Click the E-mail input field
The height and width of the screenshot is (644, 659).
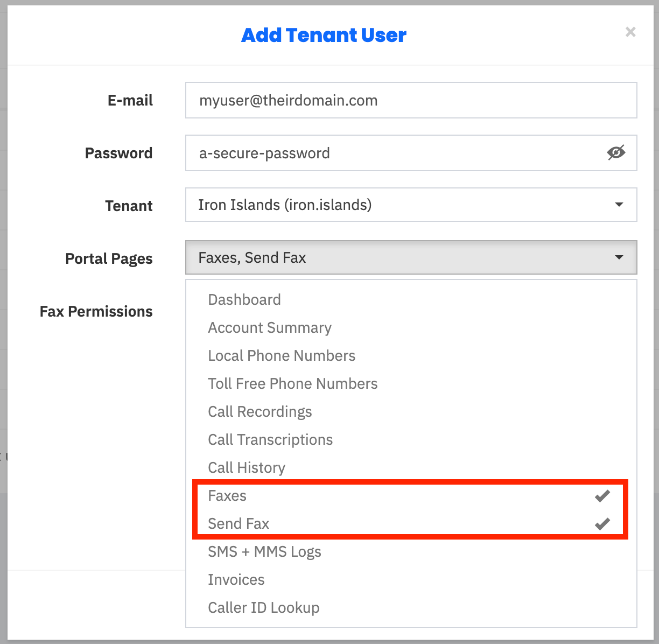(411, 100)
